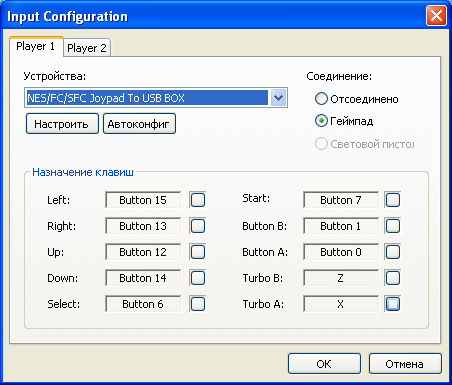Click the Down mapping field Button 14
This screenshot has width=452, height=385.
[143, 278]
